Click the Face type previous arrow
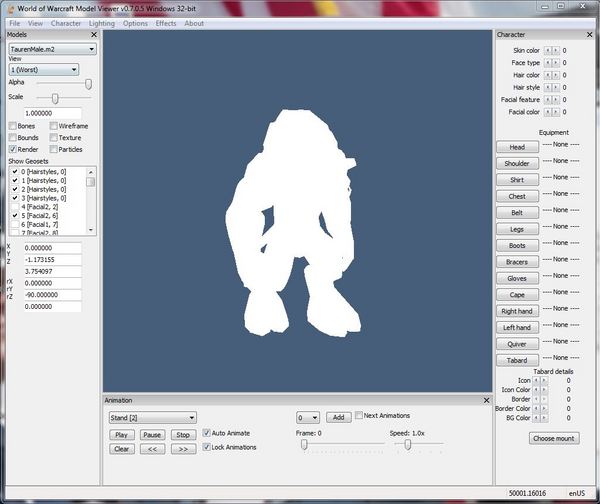600x504 pixels. pos(546,62)
